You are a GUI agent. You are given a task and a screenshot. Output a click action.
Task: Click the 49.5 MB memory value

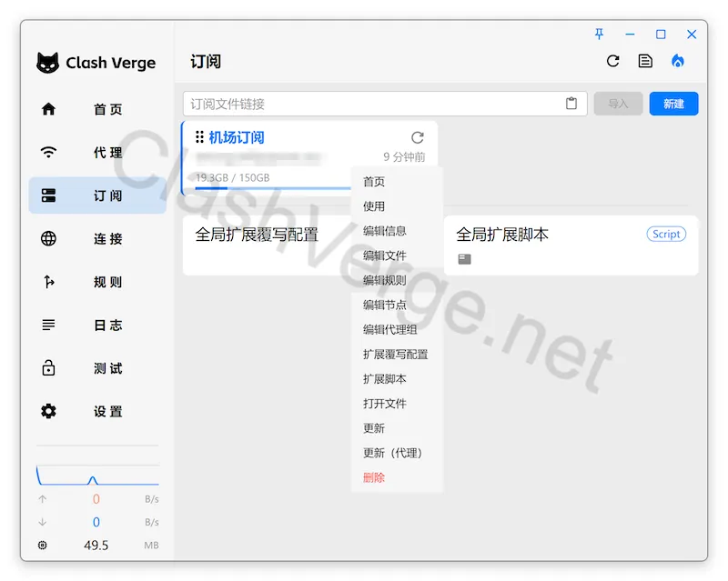pyautogui.click(x=96, y=545)
